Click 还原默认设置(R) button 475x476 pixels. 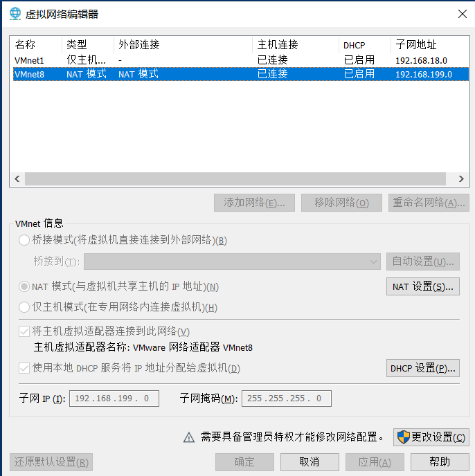coord(51,462)
